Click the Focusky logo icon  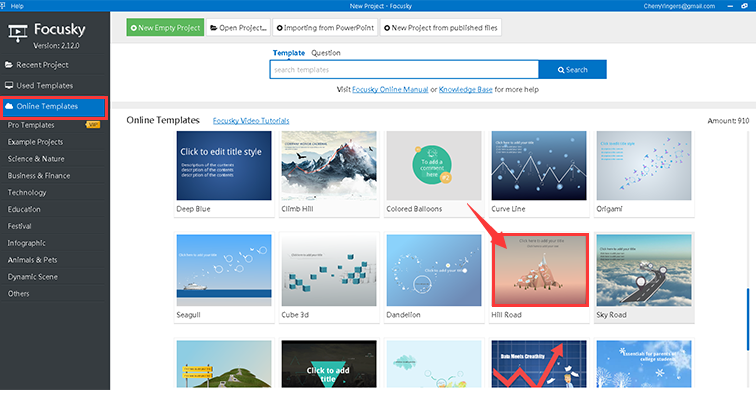(18, 34)
